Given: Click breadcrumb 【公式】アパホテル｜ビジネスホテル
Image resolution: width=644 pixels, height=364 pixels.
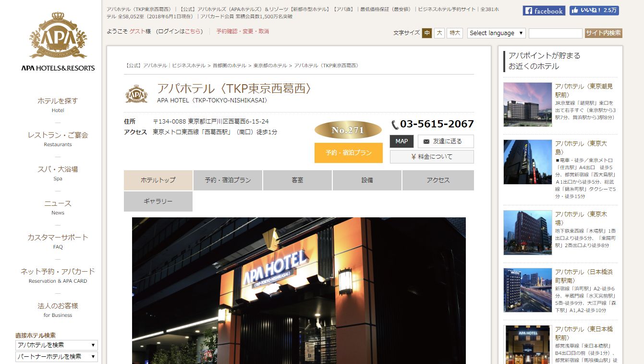Looking at the screenshot, I should point(165,65).
